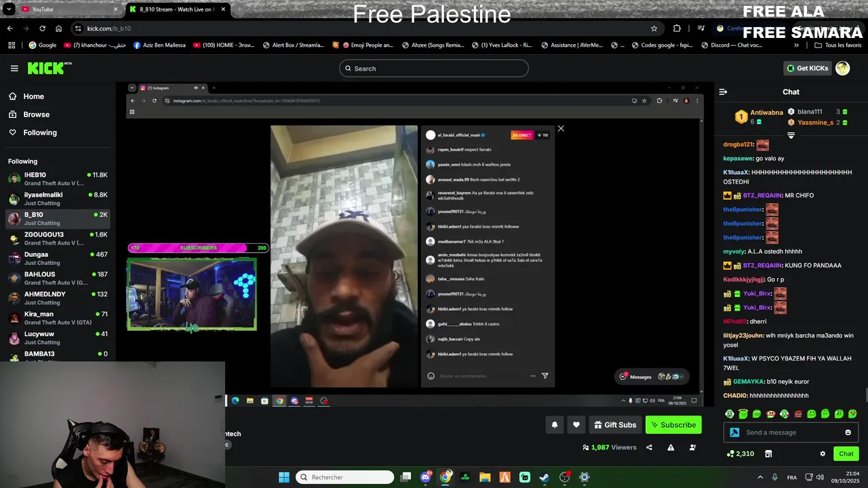Open the Aziz Ben Mallessa bookmark
Image resolution: width=868 pixels, height=488 pixels.
pyautogui.click(x=159, y=45)
